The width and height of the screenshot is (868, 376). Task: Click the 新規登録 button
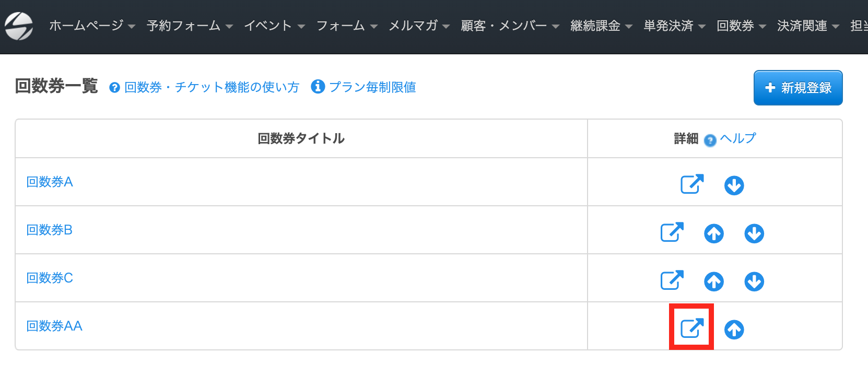coord(798,88)
